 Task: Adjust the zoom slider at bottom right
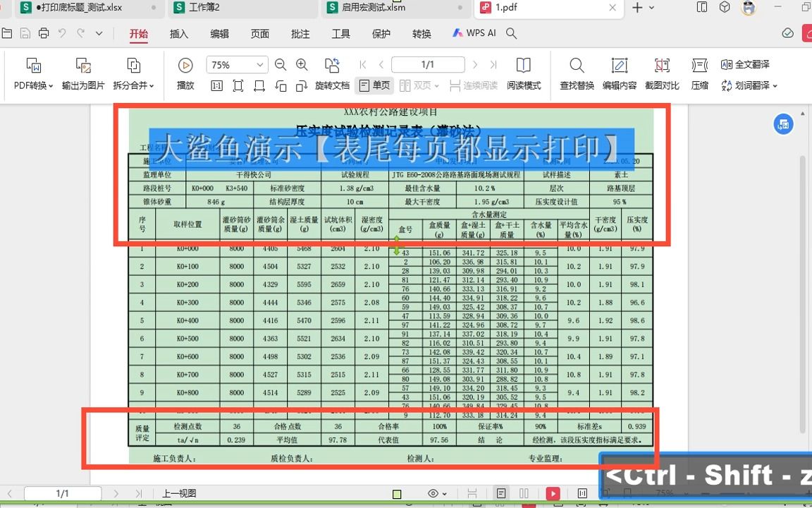click(x=747, y=494)
